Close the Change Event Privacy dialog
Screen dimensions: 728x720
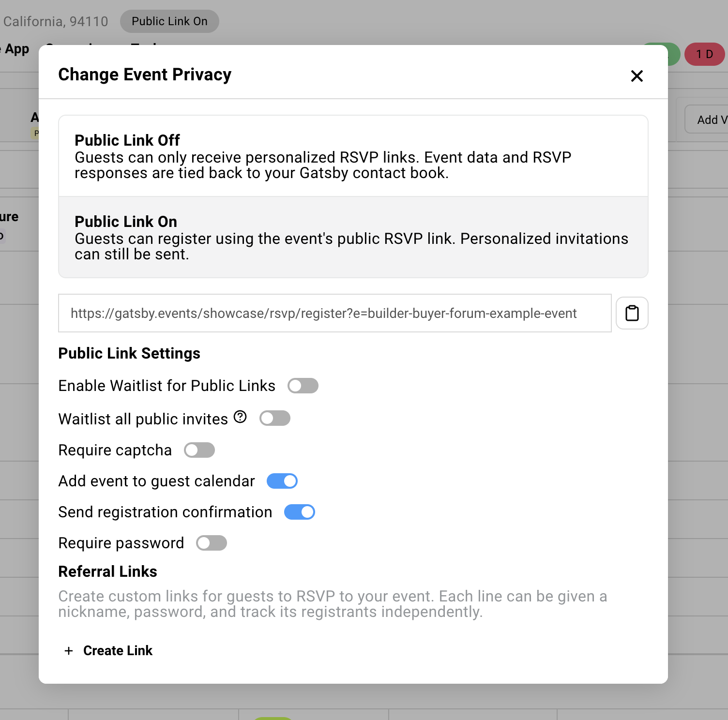[x=637, y=76]
